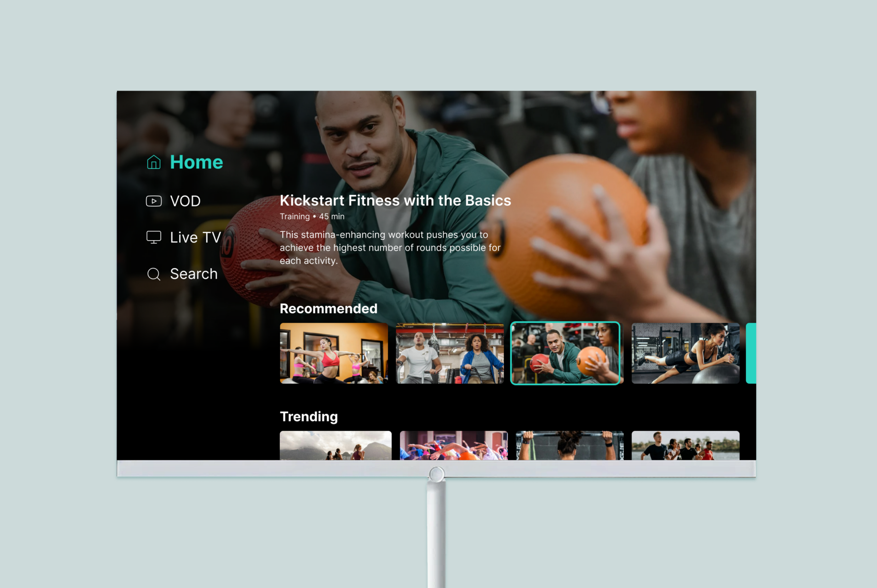The height and width of the screenshot is (588, 877).
Task: Select exercise ball plank thumbnail
Action: tap(685, 353)
